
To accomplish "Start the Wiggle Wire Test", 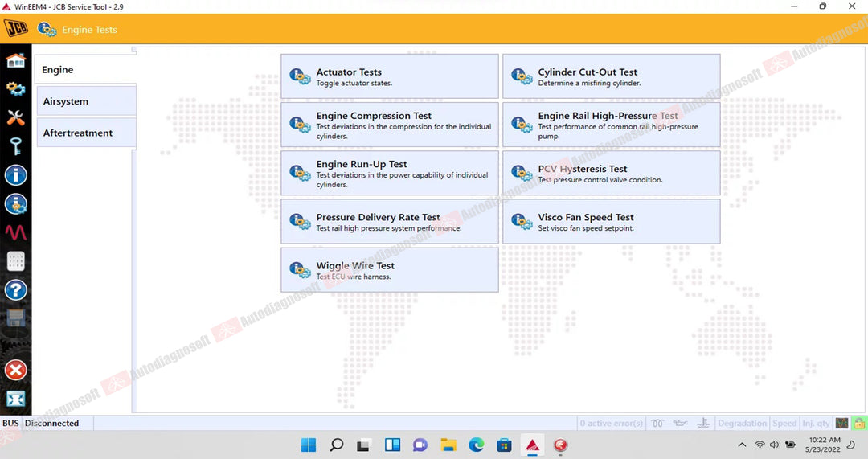I will click(x=390, y=269).
